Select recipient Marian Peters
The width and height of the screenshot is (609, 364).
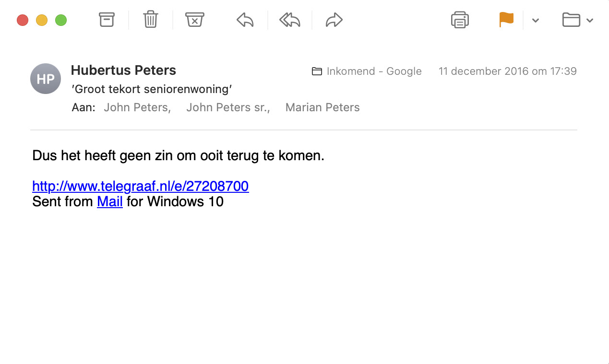pyautogui.click(x=322, y=107)
